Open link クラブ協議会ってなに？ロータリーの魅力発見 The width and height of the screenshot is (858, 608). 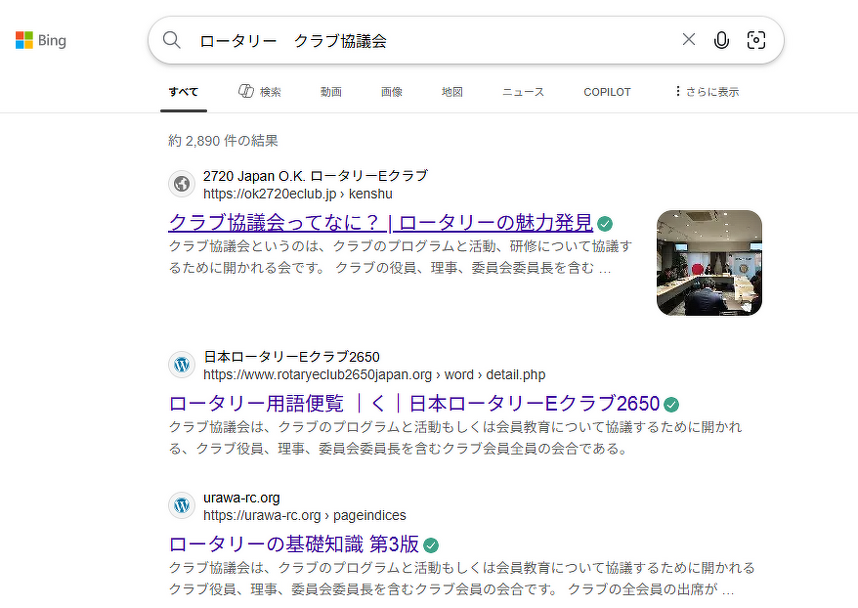pos(380,222)
